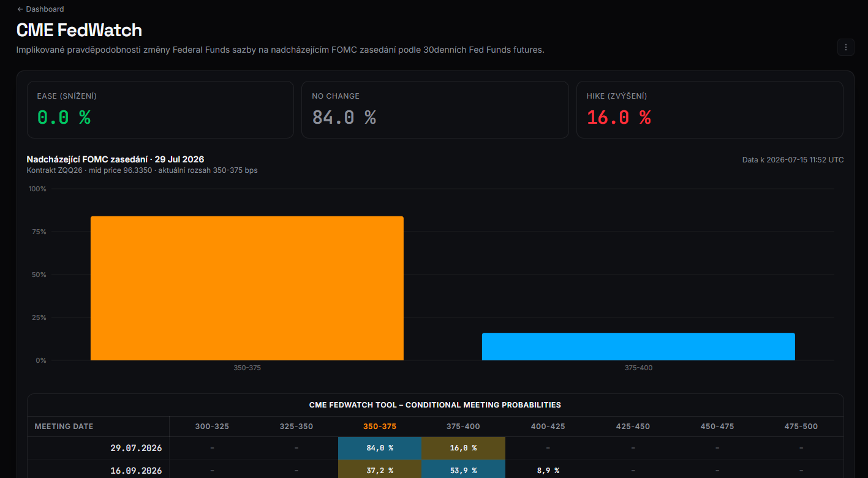Click the 300-325 column header
Viewport: 868px width, 478px height.
coord(212,427)
